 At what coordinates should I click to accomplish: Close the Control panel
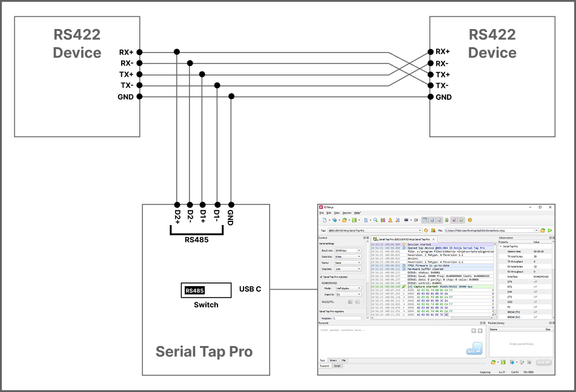tap(368, 238)
